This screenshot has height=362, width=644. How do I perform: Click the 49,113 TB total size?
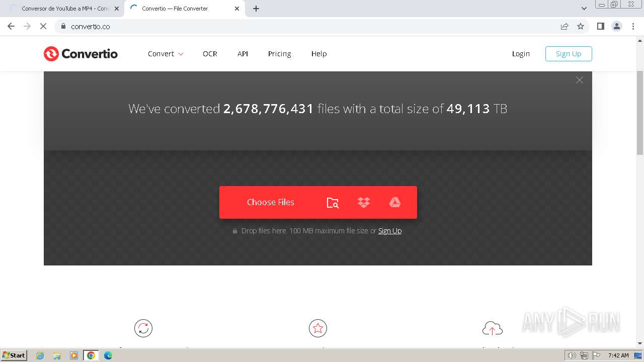pos(468,109)
